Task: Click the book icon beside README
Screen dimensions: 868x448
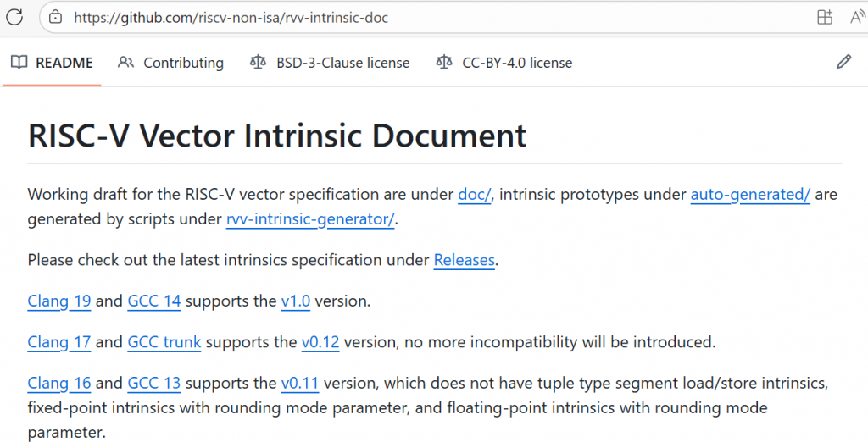Action: tap(19, 63)
